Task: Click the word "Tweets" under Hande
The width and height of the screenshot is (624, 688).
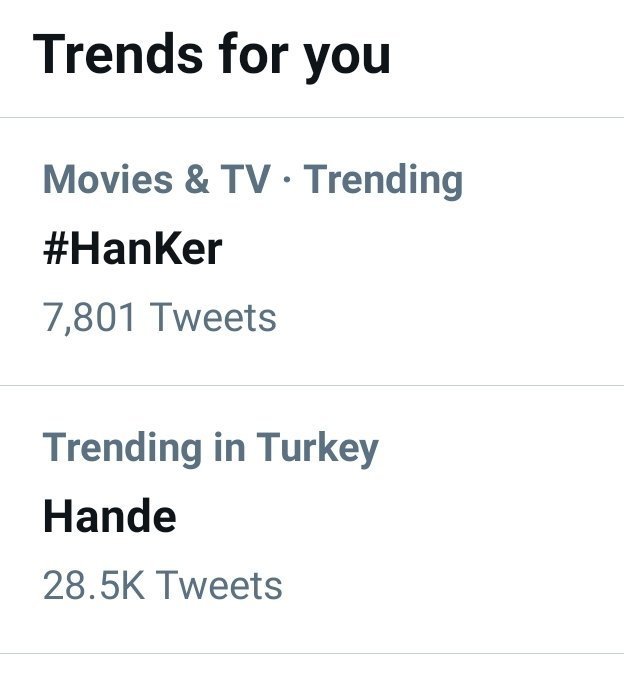Action: (x=218, y=585)
